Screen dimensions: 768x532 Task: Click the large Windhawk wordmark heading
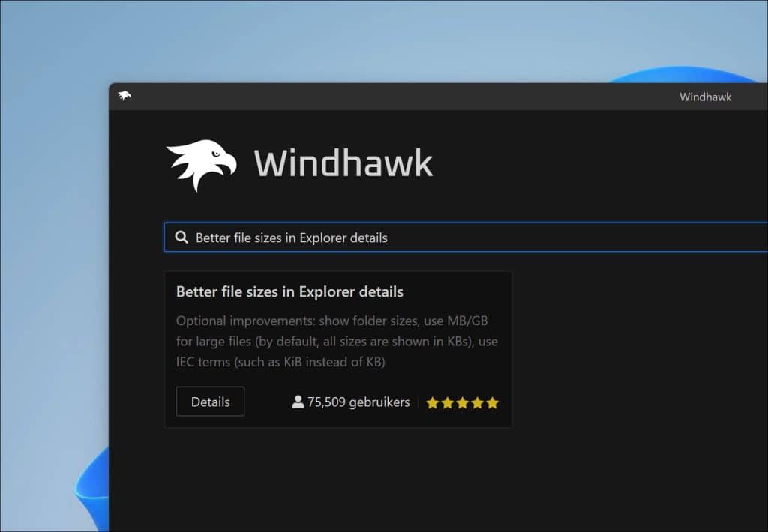(343, 163)
